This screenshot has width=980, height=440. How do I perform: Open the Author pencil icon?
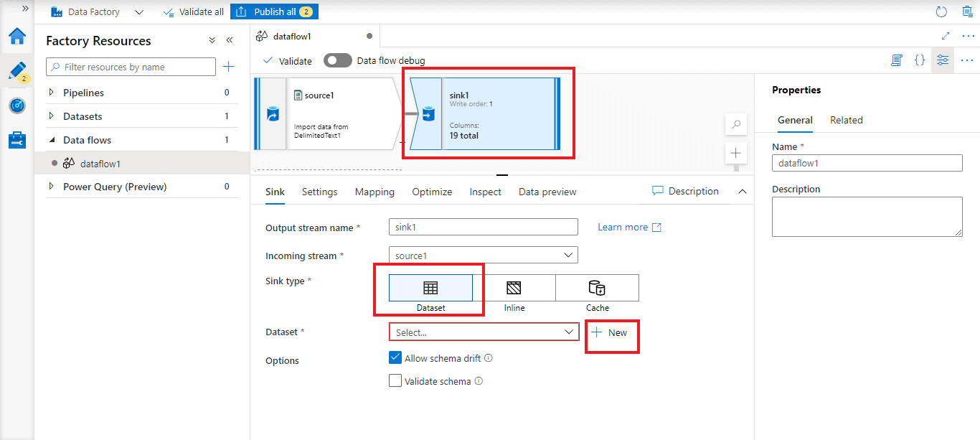(x=17, y=70)
